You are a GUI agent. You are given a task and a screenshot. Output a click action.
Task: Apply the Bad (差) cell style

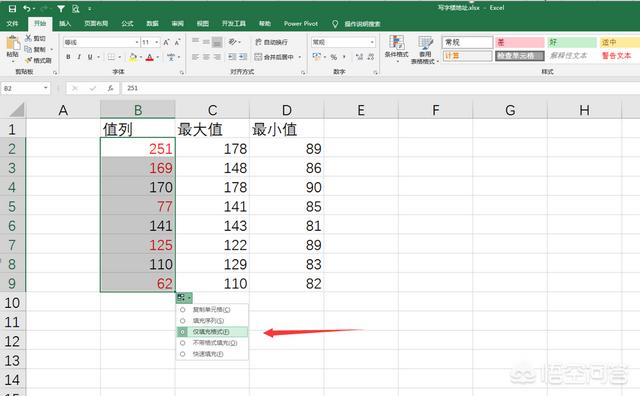tap(520, 42)
